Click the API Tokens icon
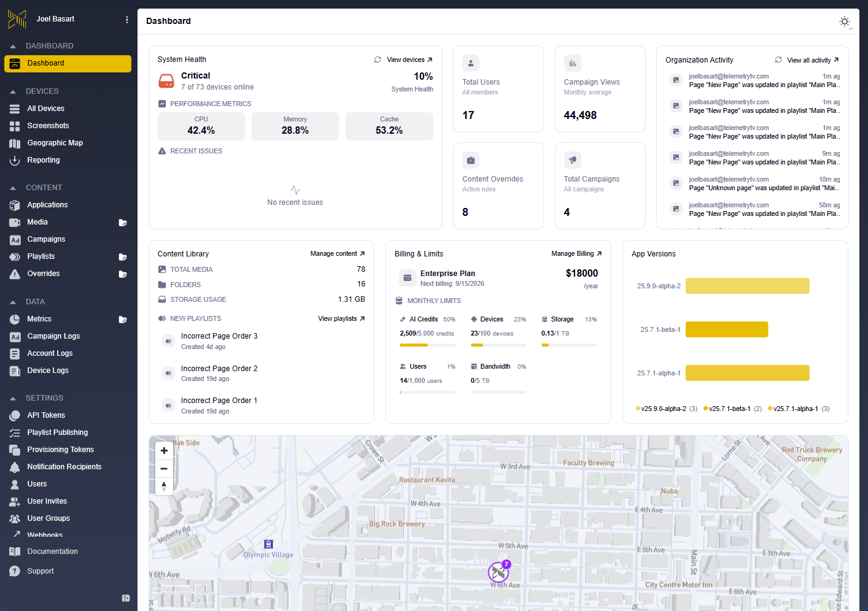The width and height of the screenshot is (868, 611). point(15,416)
